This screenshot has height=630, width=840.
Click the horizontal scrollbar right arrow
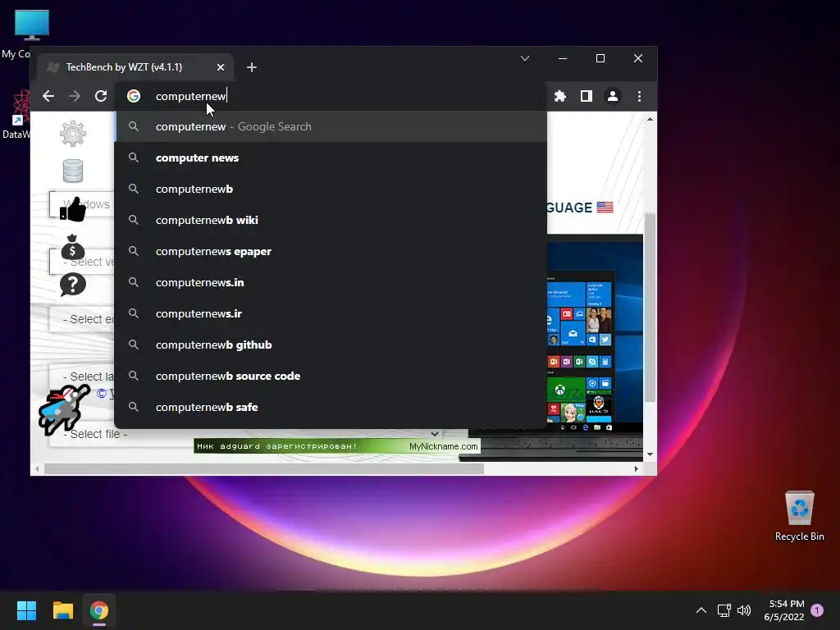point(637,468)
